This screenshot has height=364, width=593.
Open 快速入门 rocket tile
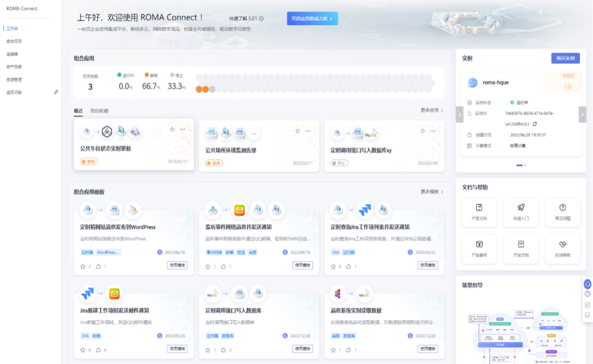click(521, 212)
